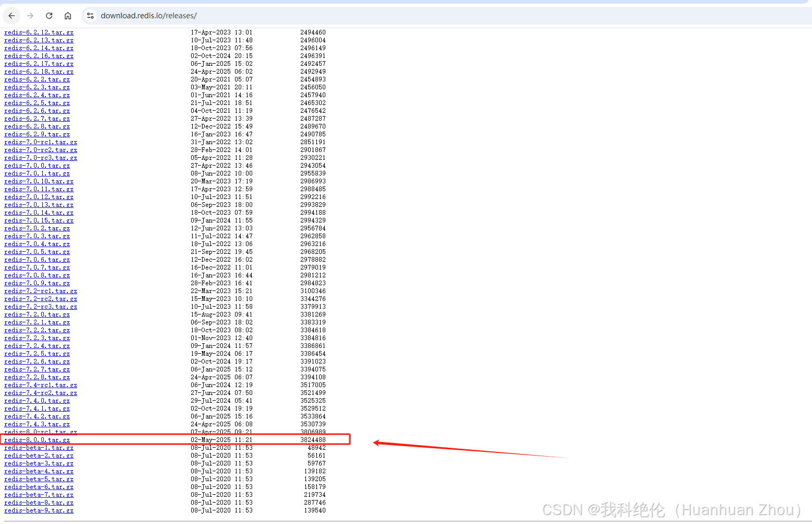The height and width of the screenshot is (524, 812).
Task: Open redis-6.2.12.tar.gz link
Action: click(x=39, y=32)
